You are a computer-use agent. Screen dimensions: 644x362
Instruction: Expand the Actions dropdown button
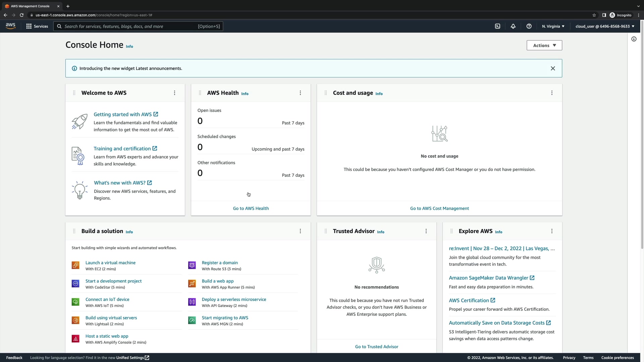pyautogui.click(x=544, y=45)
